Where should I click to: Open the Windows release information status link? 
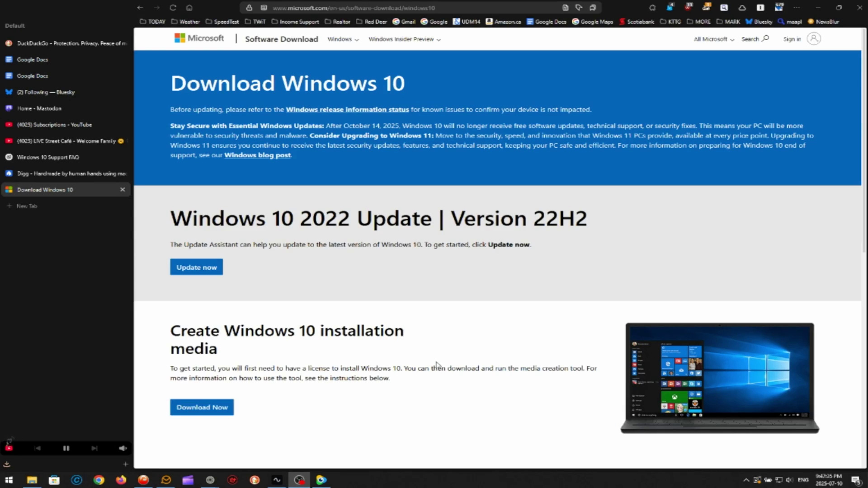(347, 109)
